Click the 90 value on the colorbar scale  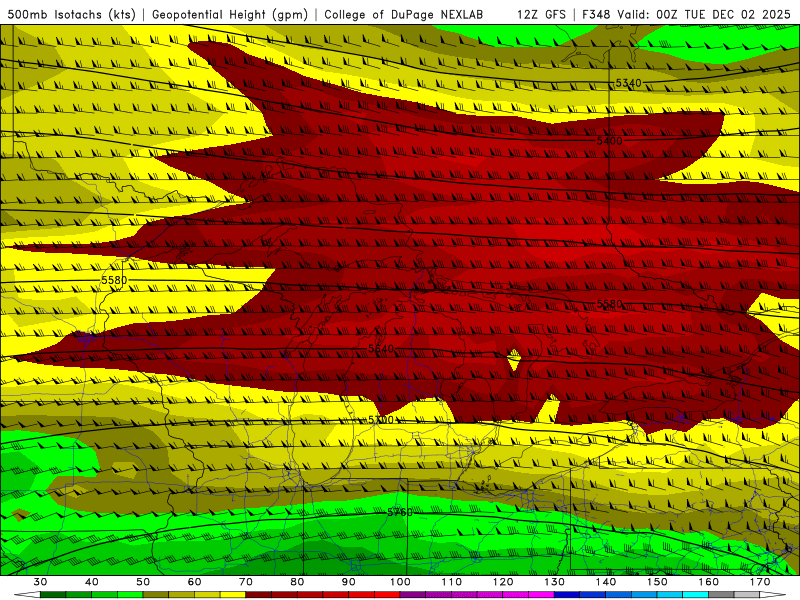click(x=348, y=582)
